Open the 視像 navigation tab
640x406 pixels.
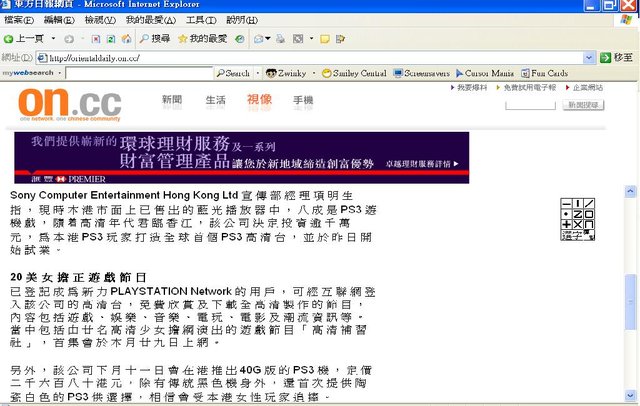tap(259, 100)
